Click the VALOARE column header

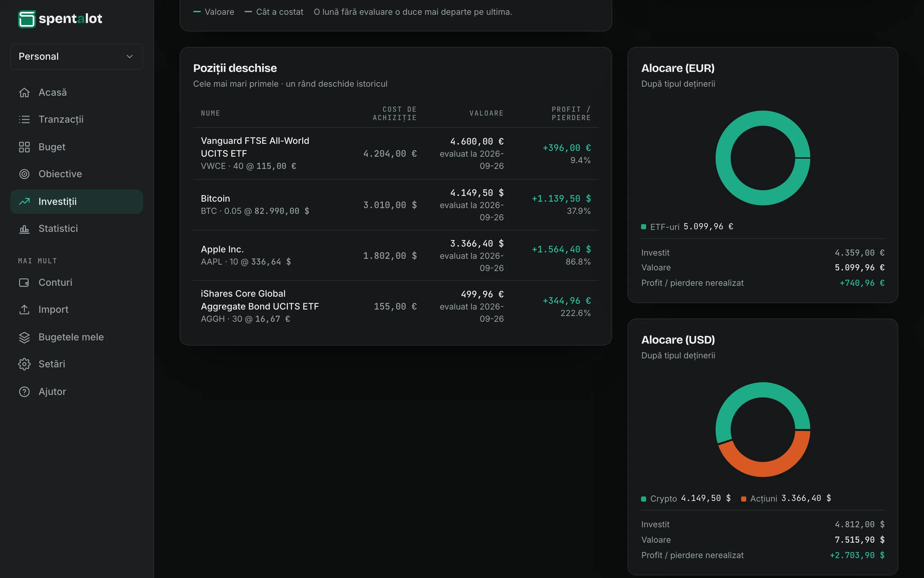(486, 114)
